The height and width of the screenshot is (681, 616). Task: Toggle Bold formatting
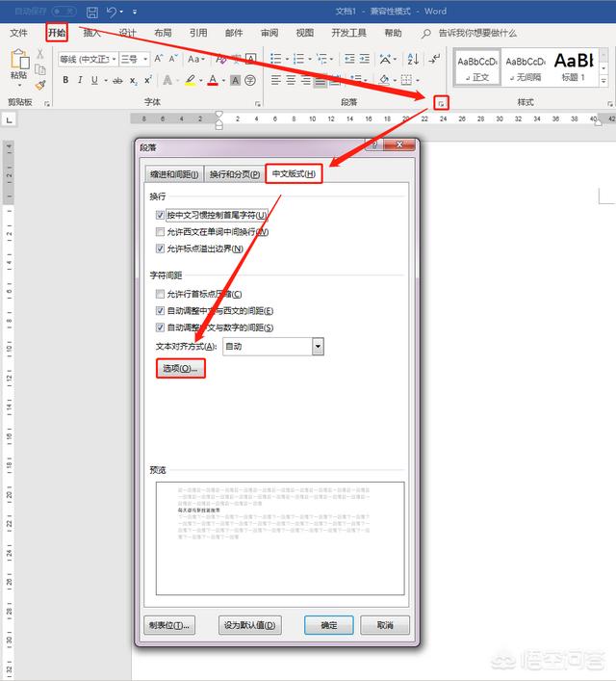click(65, 80)
